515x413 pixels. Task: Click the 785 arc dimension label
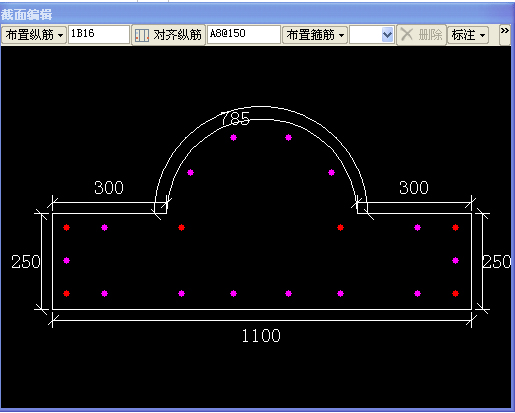tap(235, 119)
